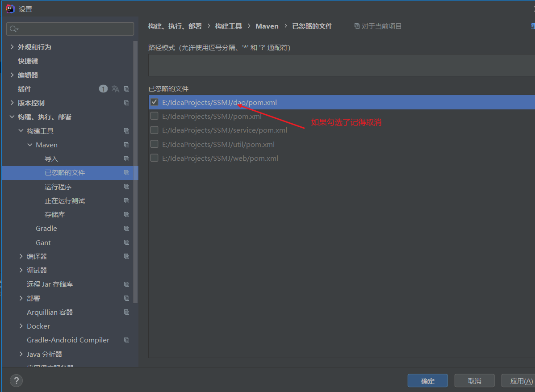Click the project-level icon beside 已忽略的文件
This screenshot has width=535, height=392.
(126, 173)
